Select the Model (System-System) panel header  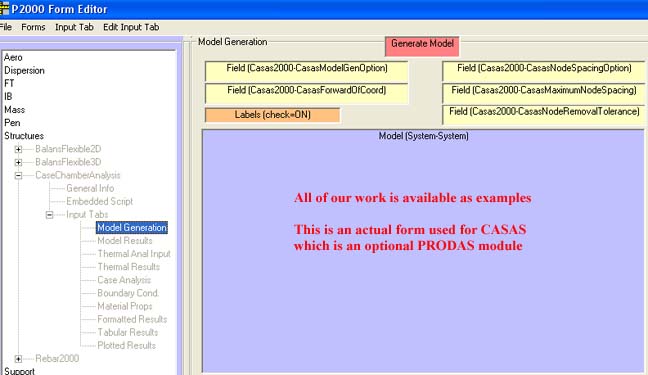424,136
